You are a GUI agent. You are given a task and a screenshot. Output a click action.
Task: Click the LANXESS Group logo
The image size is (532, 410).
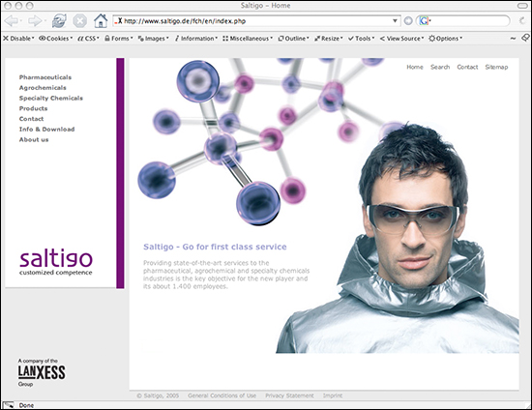[42, 372]
